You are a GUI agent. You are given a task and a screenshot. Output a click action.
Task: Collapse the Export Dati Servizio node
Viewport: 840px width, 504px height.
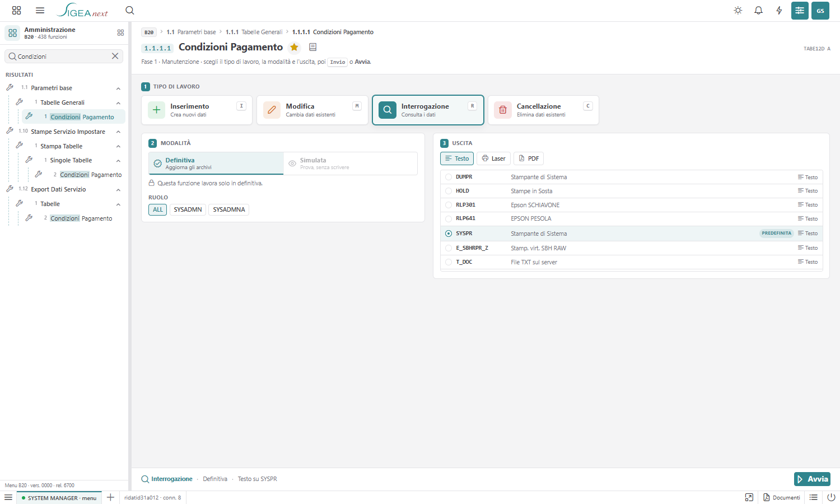[118, 190]
